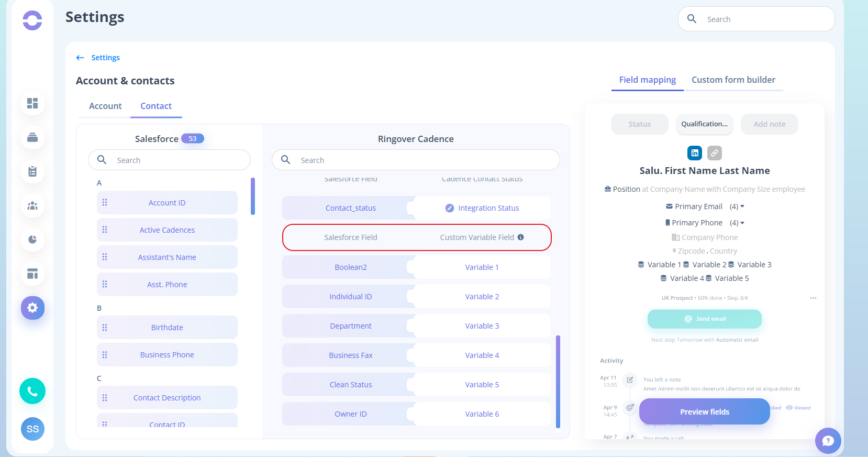Click the Clean Status mapped field
The width and height of the screenshot is (868, 457).
(350, 385)
